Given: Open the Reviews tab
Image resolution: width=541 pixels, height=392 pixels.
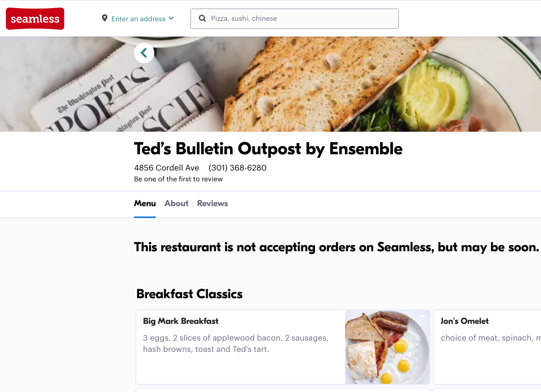Looking at the screenshot, I should pyautogui.click(x=212, y=203).
